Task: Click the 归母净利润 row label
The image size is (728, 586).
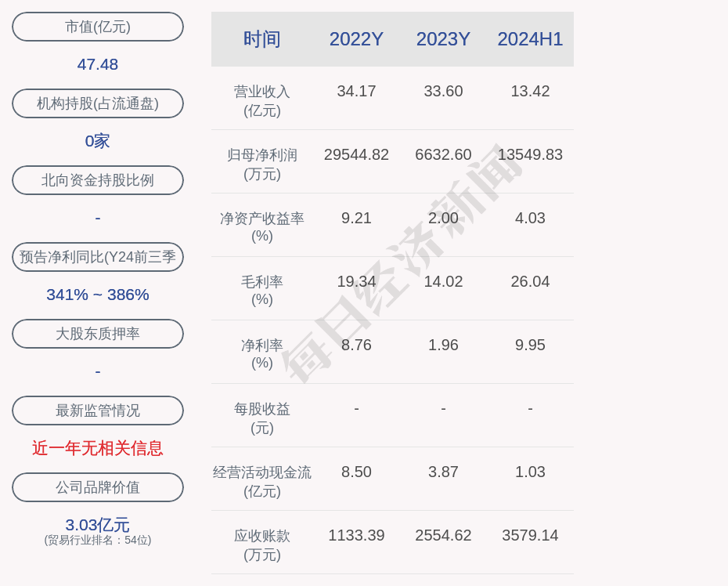Action: pos(261,164)
